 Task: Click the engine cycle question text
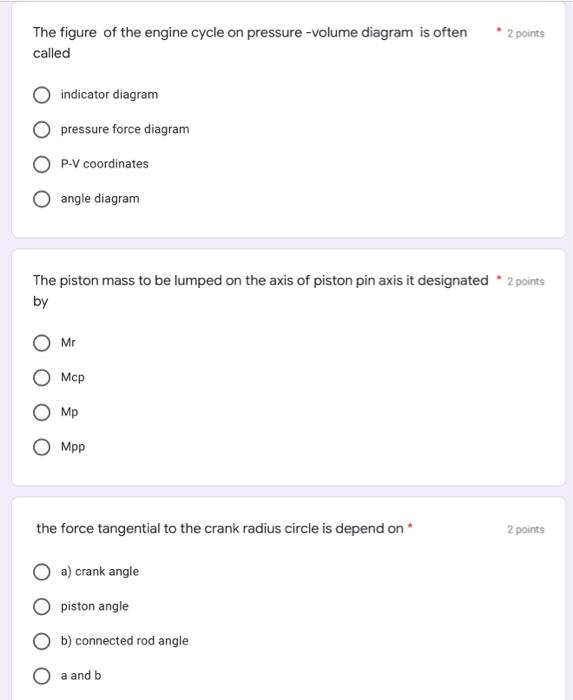click(x=250, y=43)
